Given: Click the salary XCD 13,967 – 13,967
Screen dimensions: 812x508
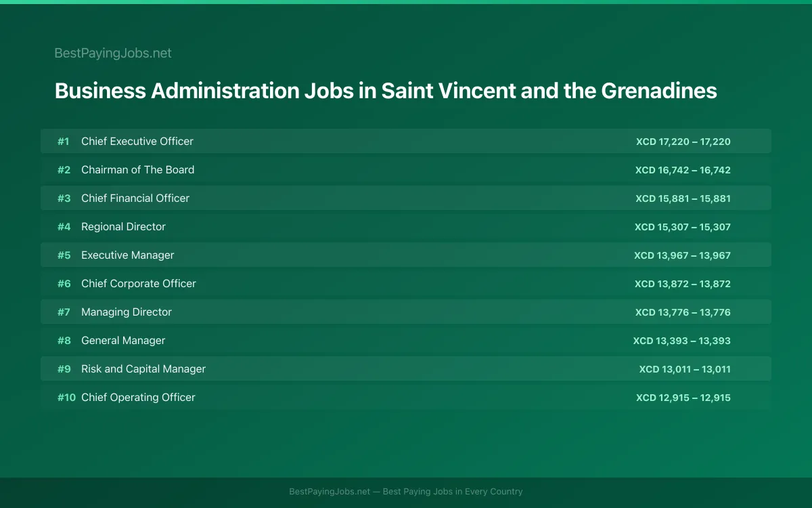Looking at the screenshot, I should click(682, 255).
